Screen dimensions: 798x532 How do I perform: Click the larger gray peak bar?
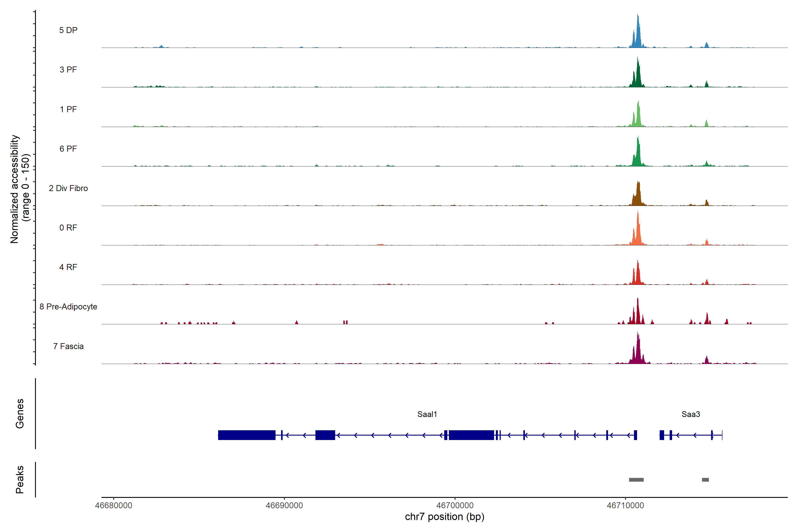(636, 480)
